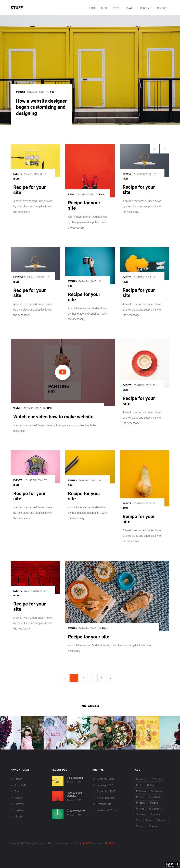The width and height of the screenshot is (180, 868).
Task: Click the previous slide arrow icon
Action: (x=155, y=149)
